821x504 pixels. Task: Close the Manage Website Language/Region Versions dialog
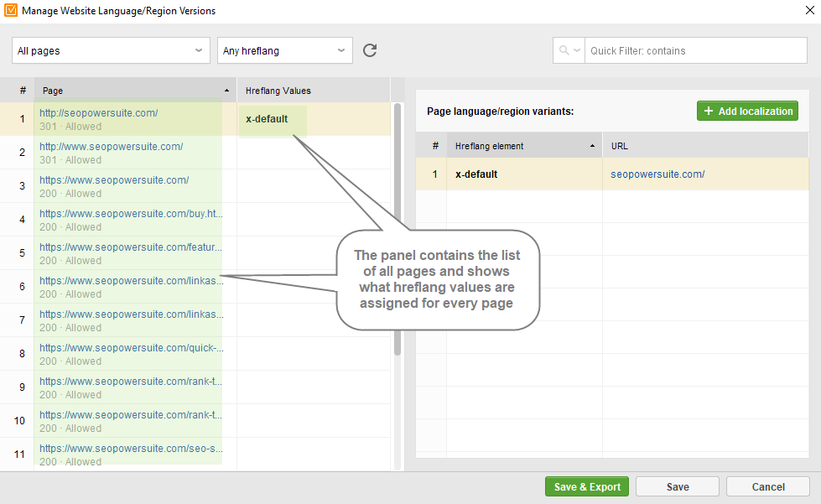pyautogui.click(x=809, y=10)
